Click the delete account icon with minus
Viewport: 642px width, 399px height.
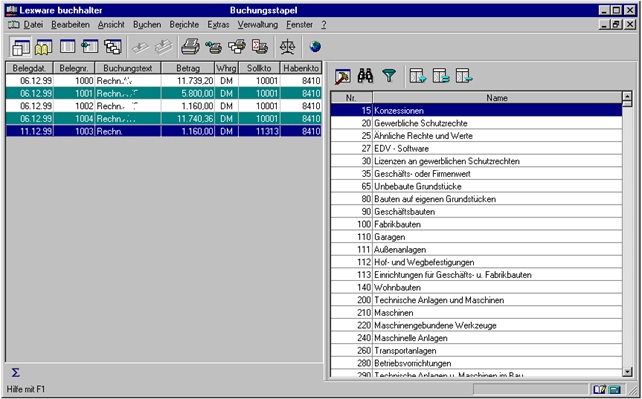464,76
